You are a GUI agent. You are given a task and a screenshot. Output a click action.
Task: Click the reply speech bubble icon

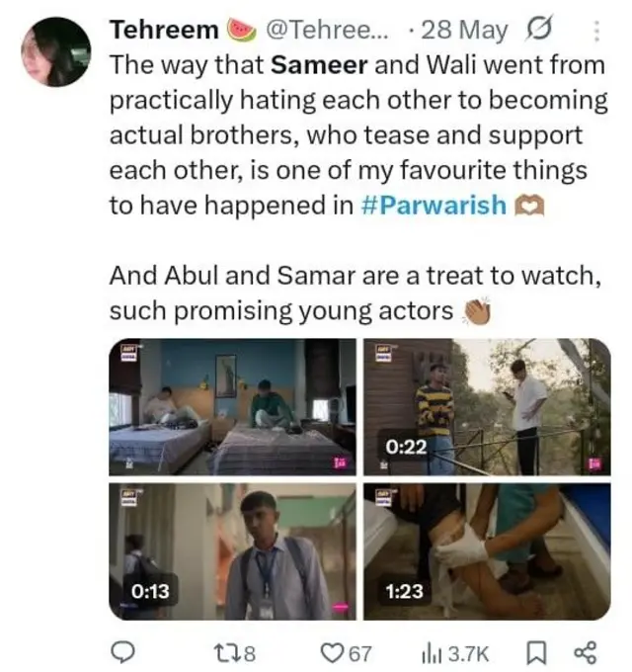[x=121, y=651]
